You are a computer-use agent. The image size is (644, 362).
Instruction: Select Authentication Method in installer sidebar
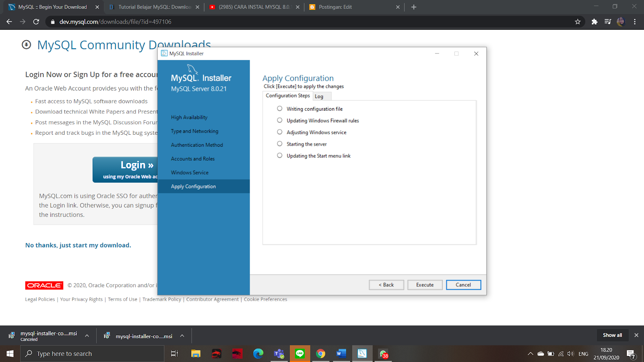pos(197,145)
